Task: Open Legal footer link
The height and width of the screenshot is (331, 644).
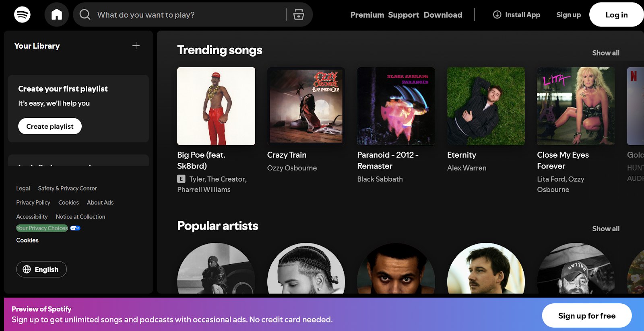Action: coord(23,188)
